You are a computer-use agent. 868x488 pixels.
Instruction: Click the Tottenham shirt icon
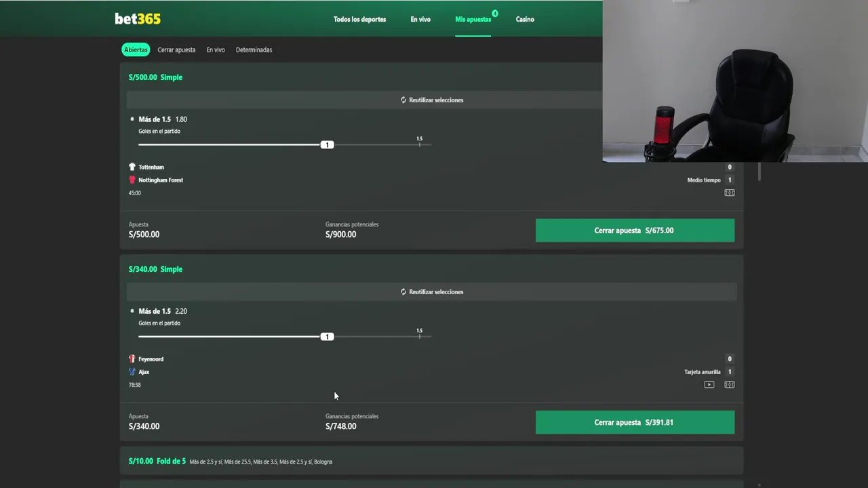coord(132,167)
